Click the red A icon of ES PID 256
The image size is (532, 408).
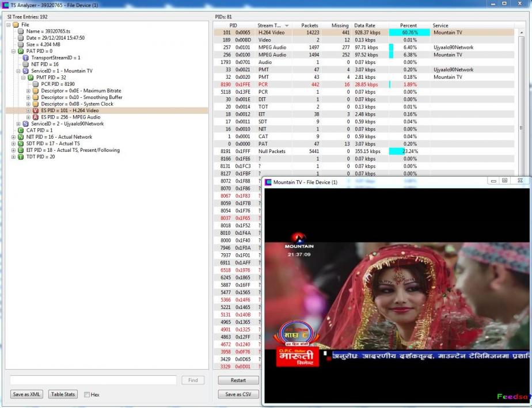tap(36, 117)
